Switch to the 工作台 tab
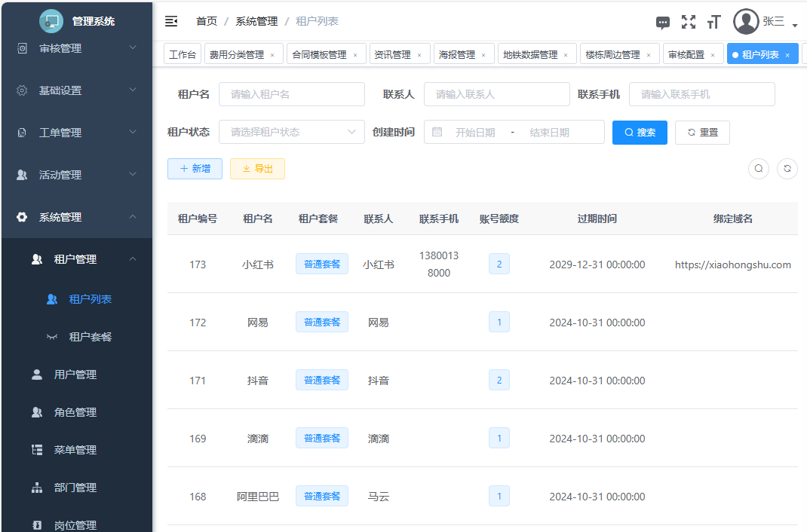The image size is (807, 532). click(x=183, y=54)
